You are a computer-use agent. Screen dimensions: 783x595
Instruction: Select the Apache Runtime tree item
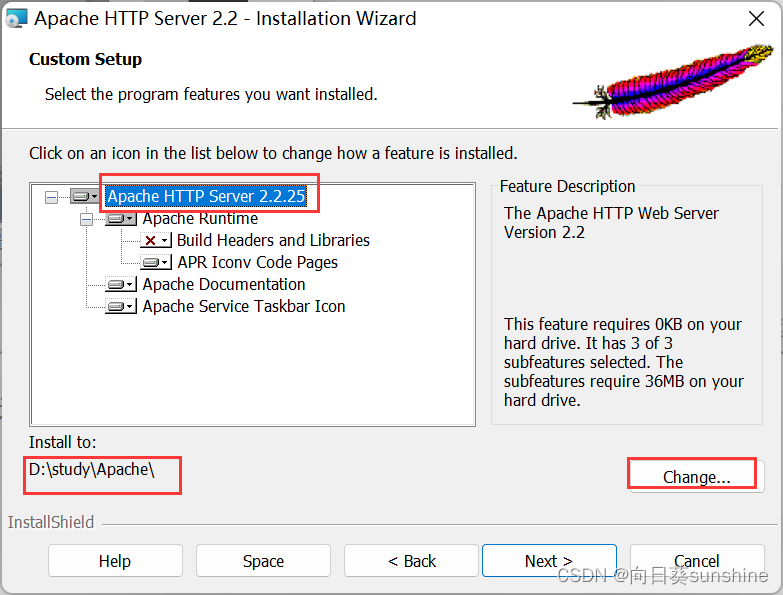click(200, 219)
